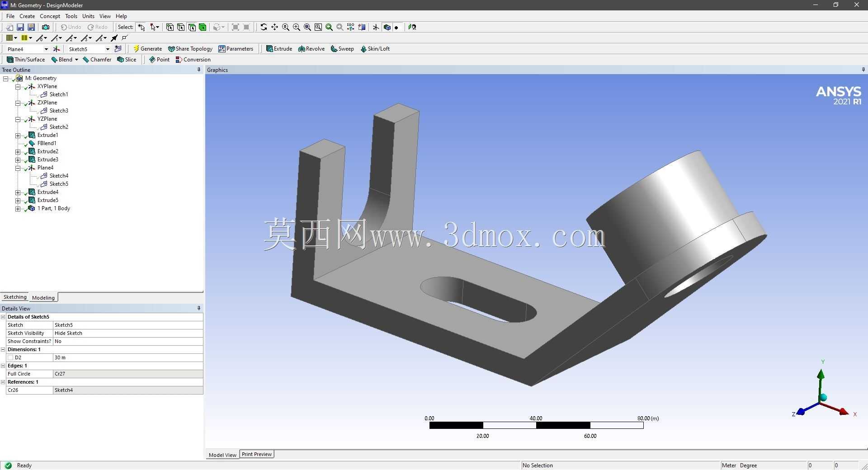The image size is (868, 470).
Task: Click the Share Topology button
Action: pos(190,49)
